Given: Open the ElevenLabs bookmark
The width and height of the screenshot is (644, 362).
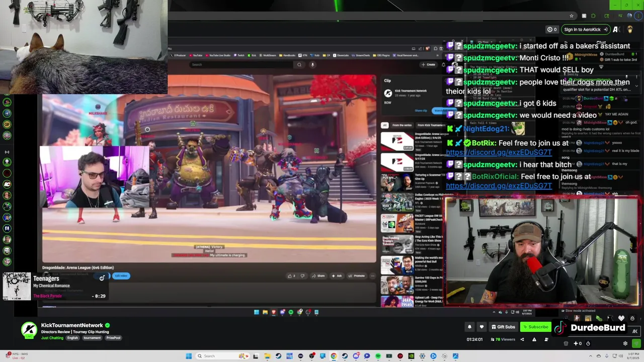Looking at the screenshot, I should [342, 55].
